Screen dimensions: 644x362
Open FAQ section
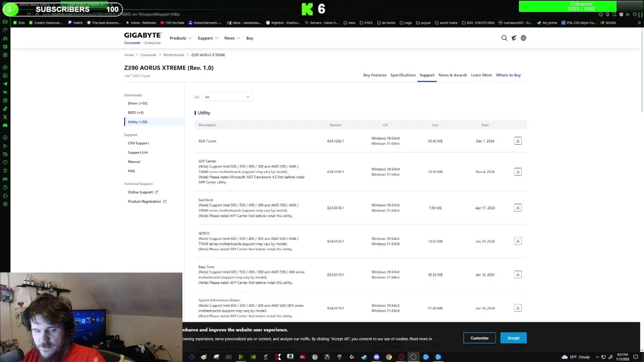coord(131,171)
